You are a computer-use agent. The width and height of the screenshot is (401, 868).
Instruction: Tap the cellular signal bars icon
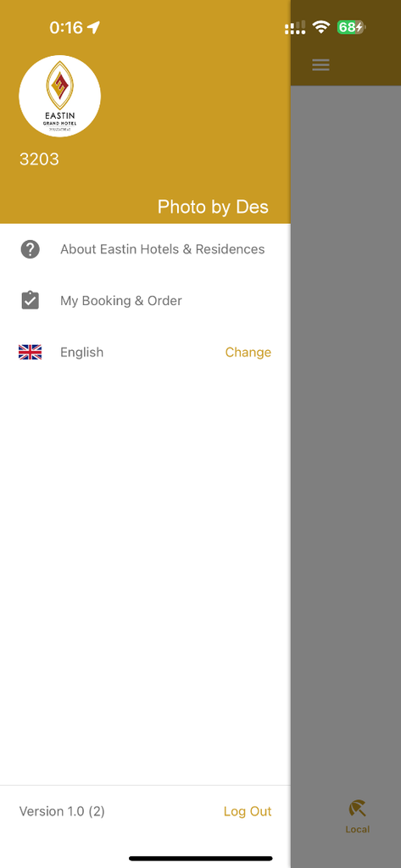pyautogui.click(x=295, y=28)
